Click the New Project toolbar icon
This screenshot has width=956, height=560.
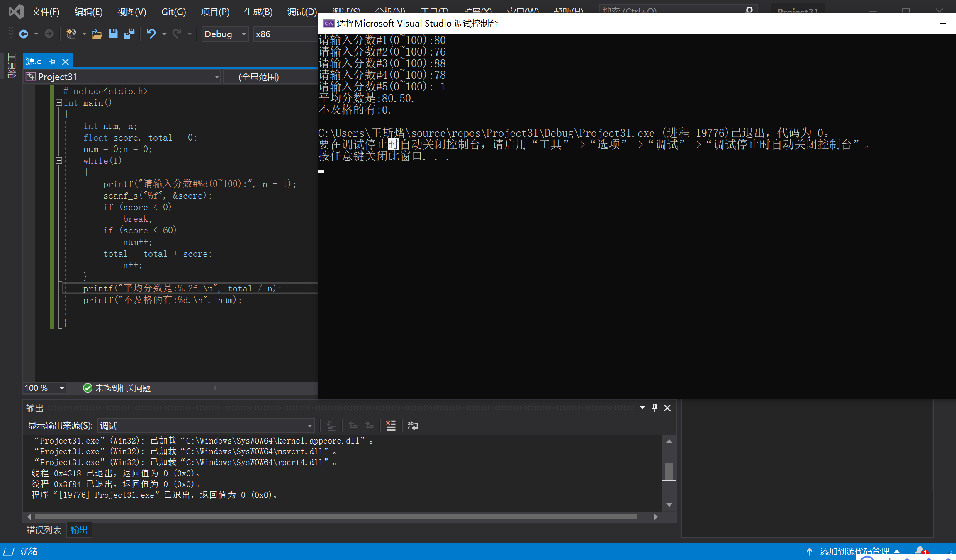(x=71, y=34)
